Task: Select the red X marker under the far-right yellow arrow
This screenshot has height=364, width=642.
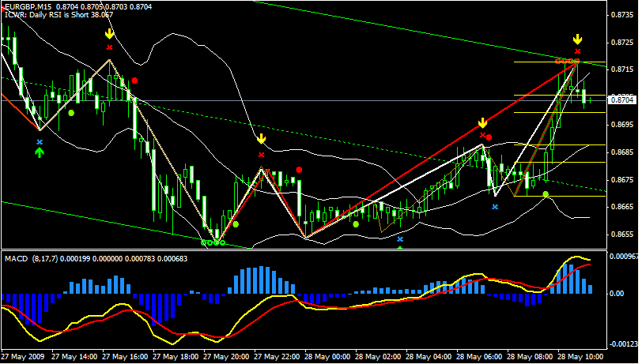Action: point(578,51)
